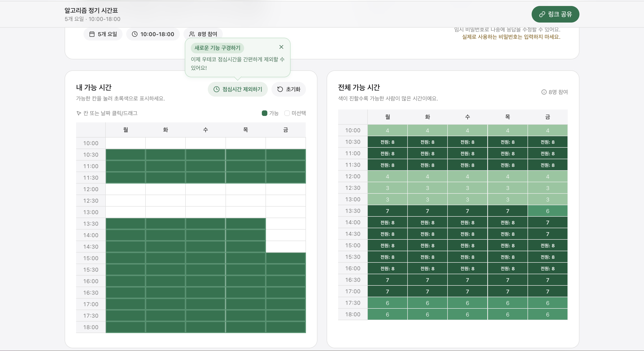Click the 링크 공유 button

tap(555, 14)
